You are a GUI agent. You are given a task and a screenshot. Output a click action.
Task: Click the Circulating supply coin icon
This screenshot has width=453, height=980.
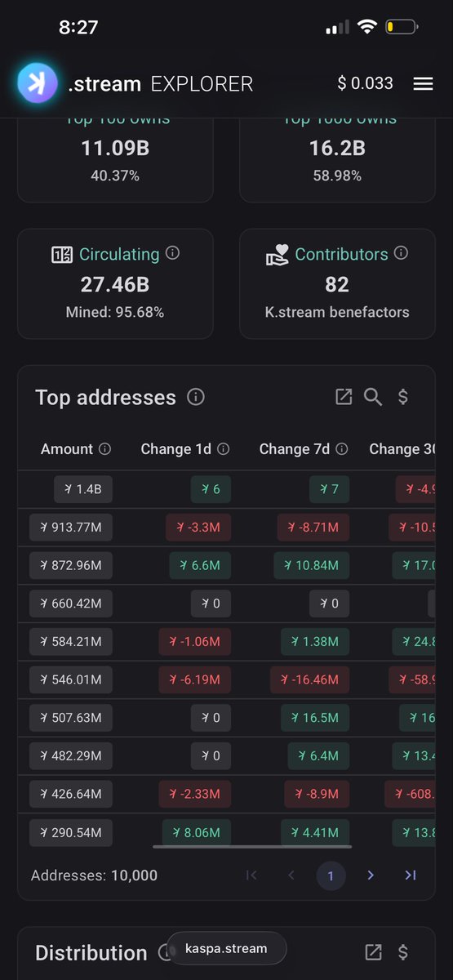pyautogui.click(x=61, y=255)
